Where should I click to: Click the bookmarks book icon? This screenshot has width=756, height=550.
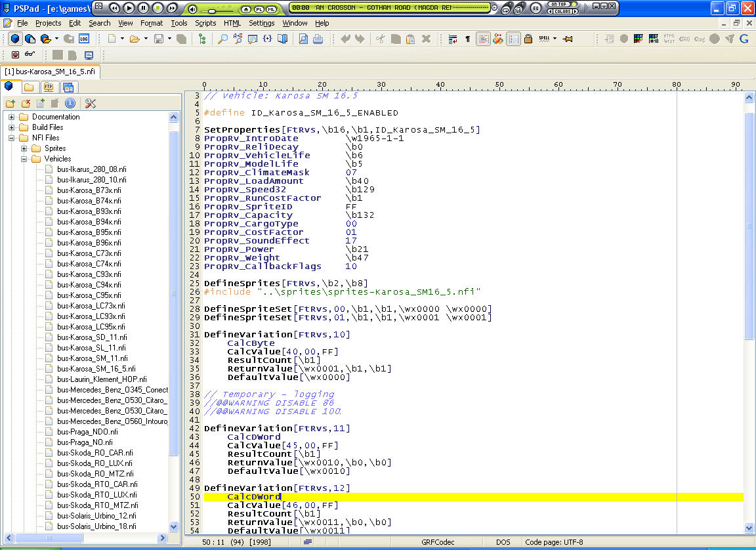click(x=283, y=39)
